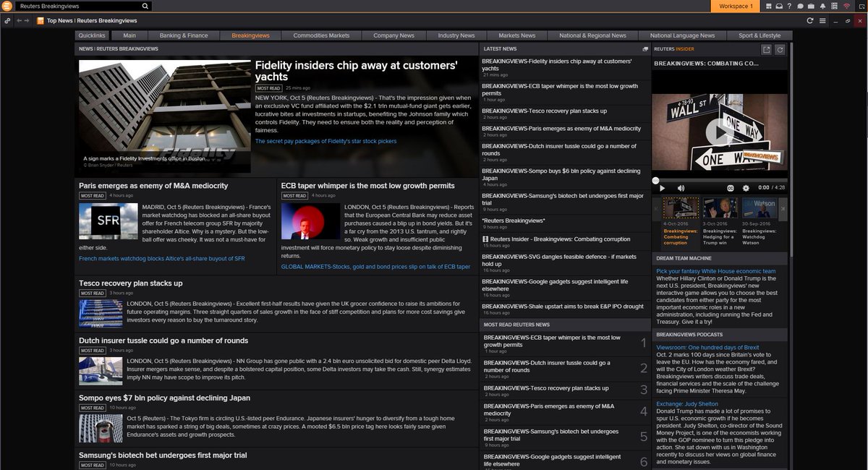This screenshot has height=470, width=868.
Task: Refresh the Top News window
Action: click(810, 20)
